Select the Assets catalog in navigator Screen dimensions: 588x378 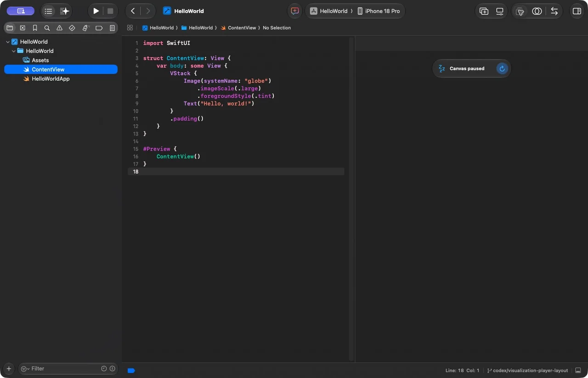click(x=40, y=60)
